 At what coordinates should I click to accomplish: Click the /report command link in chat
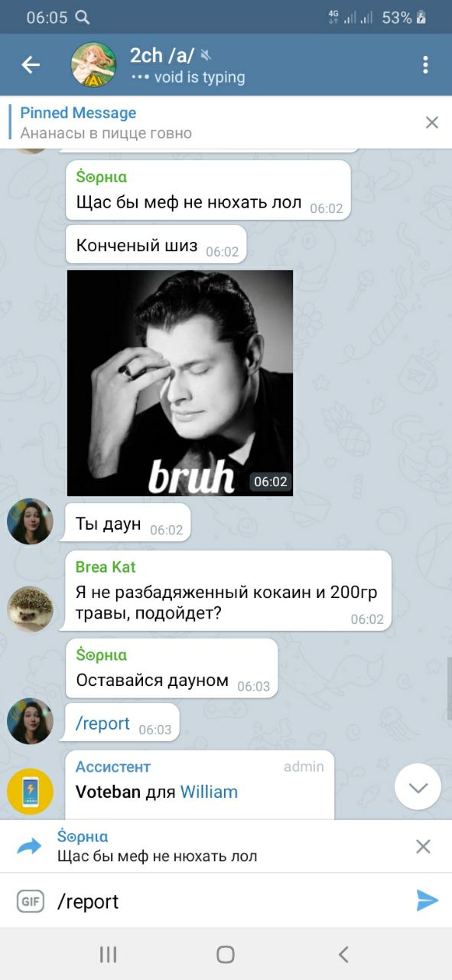[x=102, y=724]
